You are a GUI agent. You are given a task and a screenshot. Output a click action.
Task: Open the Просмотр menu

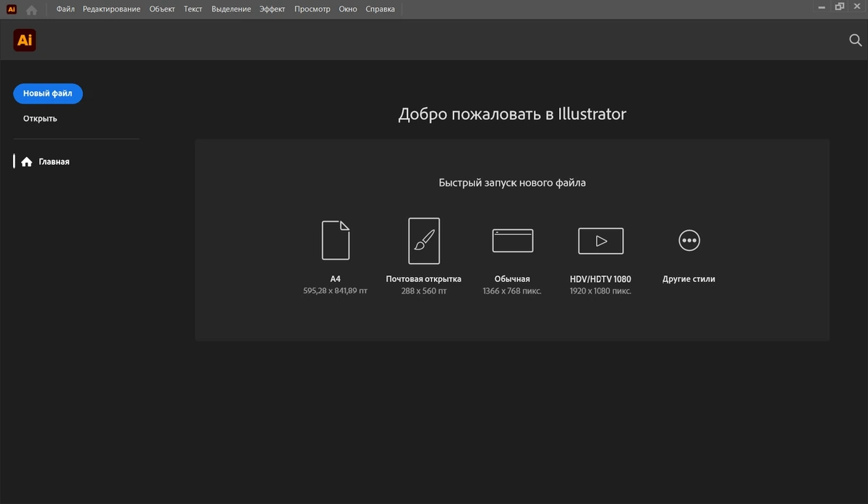[312, 9]
